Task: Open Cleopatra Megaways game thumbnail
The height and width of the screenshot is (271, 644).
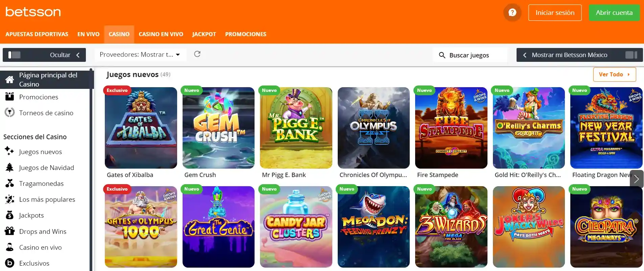Action: [606, 227]
